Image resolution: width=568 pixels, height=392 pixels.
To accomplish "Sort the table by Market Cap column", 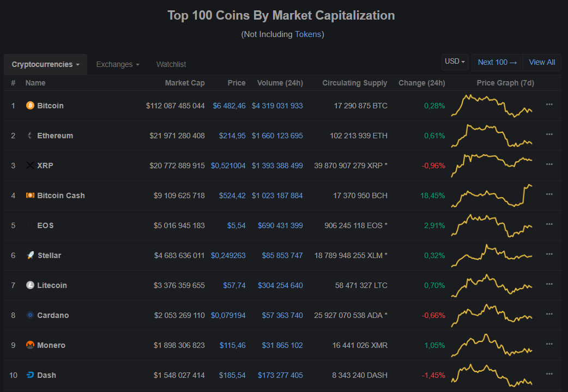I will pos(185,83).
